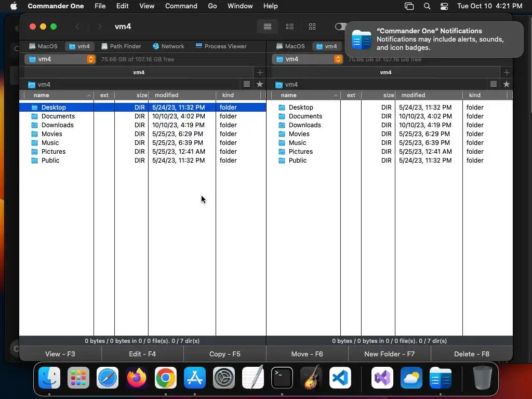This screenshot has height=399, width=532.
Task: Sort left panel by ext column
Action: (x=104, y=96)
